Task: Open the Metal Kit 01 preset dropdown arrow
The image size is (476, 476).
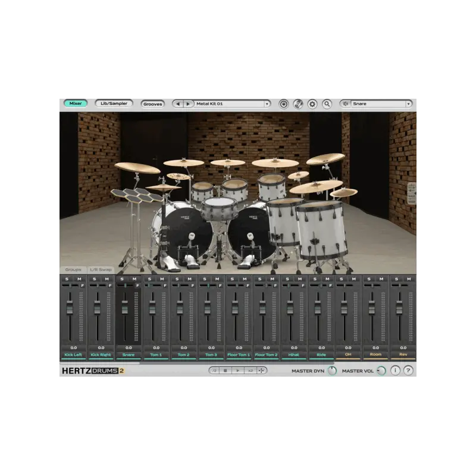Action: click(267, 104)
